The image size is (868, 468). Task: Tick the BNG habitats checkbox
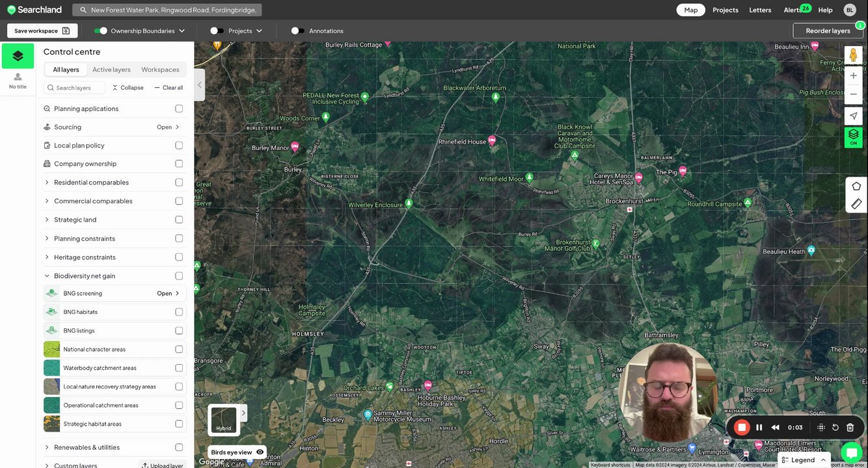tap(179, 312)
